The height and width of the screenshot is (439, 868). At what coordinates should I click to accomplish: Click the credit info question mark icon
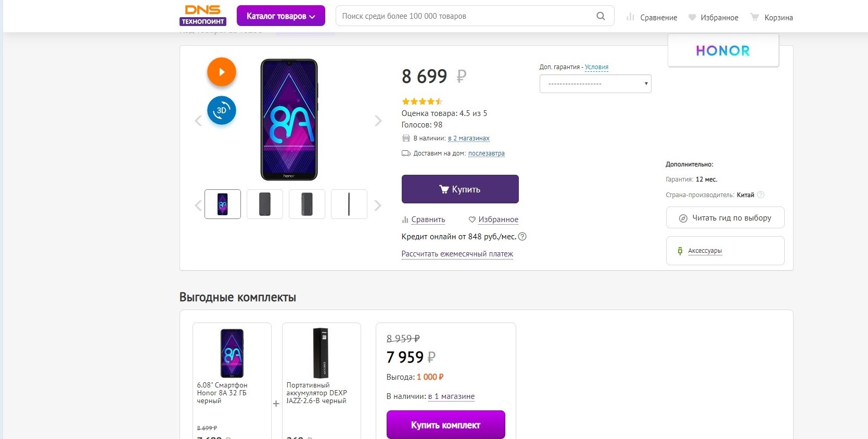[x=522, y=237]
